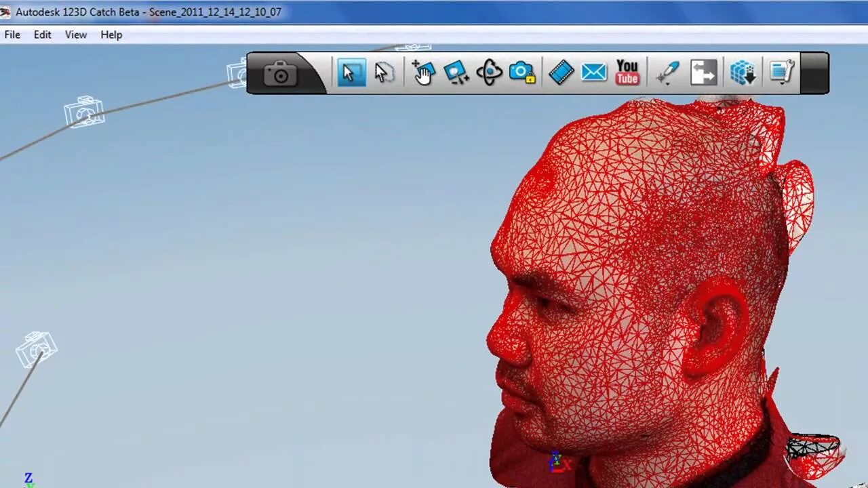Viewport: 868px width, 488px height.
Task: Activate the orbit tool
Action: [x=489, y=73]
